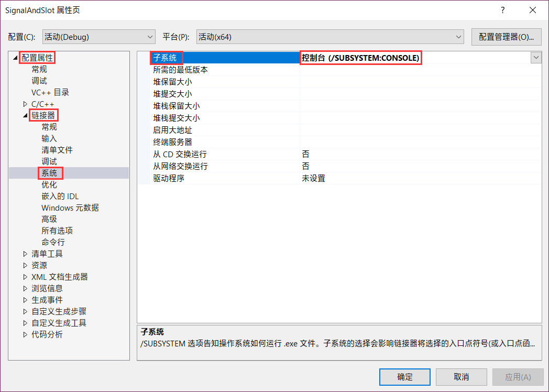The image size is (549, 392).
Task: Click the 驱动程序 value field 未设置
Action: pyautogui.click(x=421, y=178)
